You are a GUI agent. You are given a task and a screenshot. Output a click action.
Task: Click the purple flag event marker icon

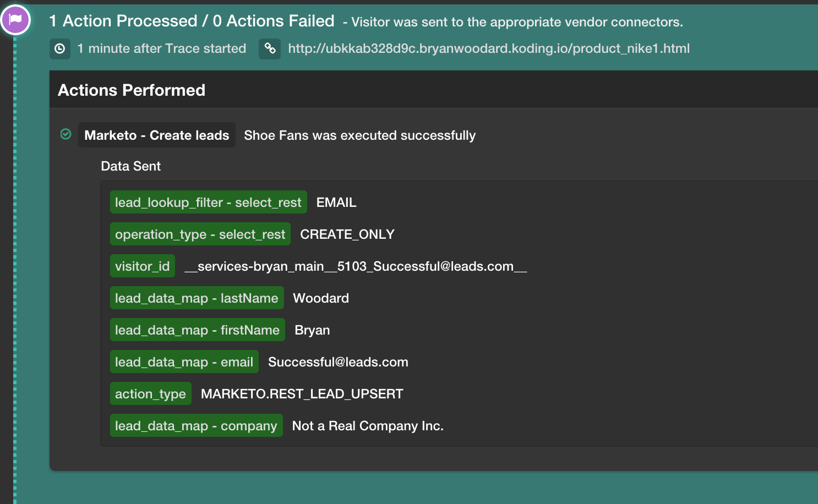[x=15, y=20]
